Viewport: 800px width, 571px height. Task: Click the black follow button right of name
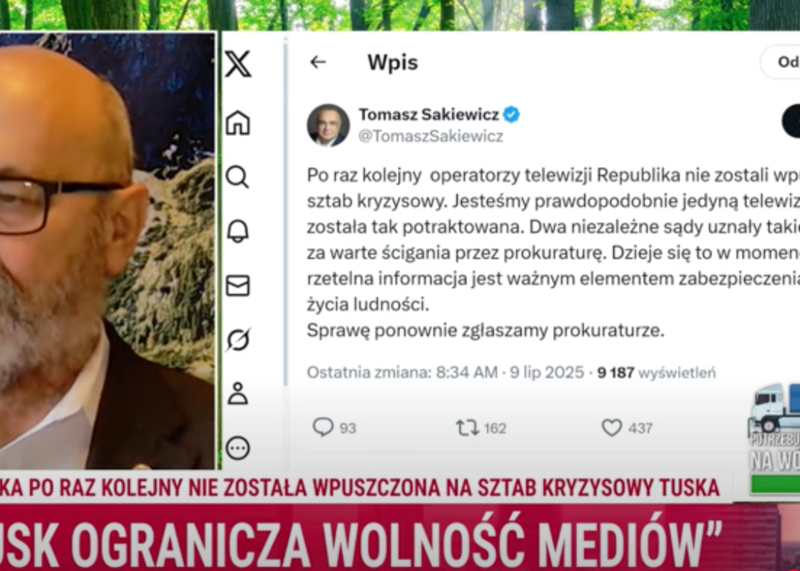coord(791,121)
